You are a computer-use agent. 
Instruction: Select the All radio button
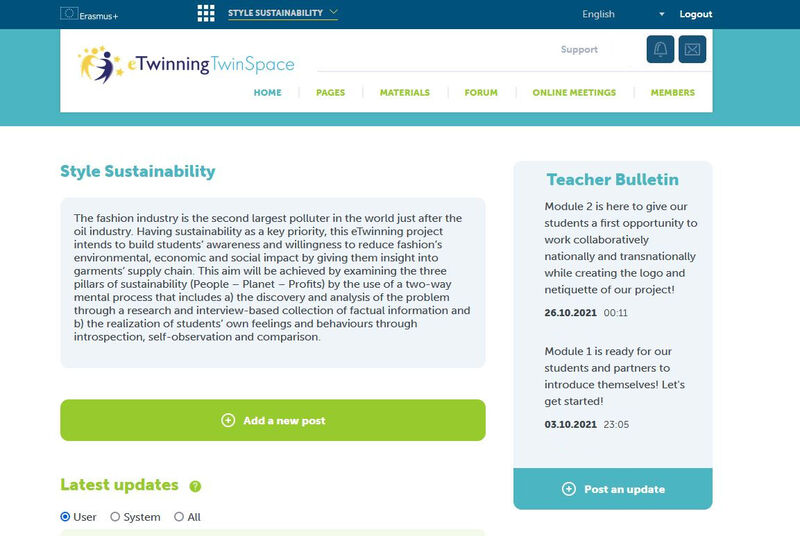click(179, 517)
